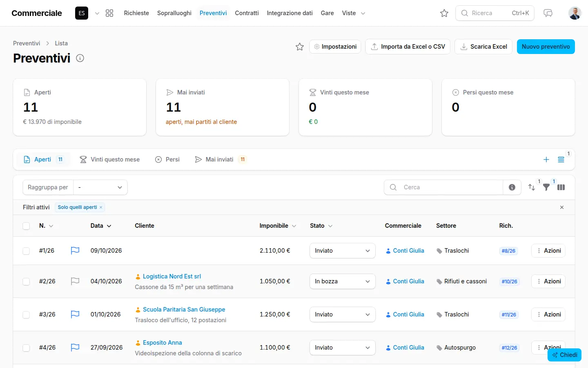The height and width of the screenshot is (368, 588).
Task: Click the 'Nuovo preventivo' button
Action: click(546, 47)
